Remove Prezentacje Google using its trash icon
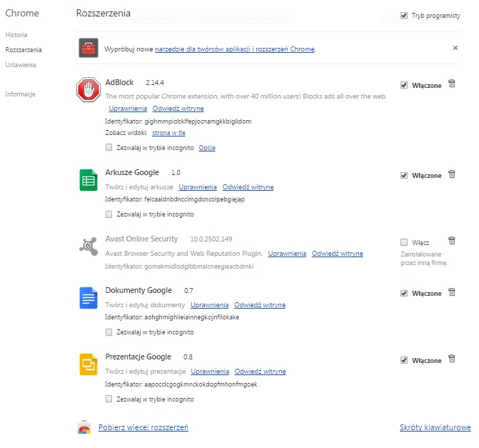This screenshot has height=448, width=479. pos(451,359)
